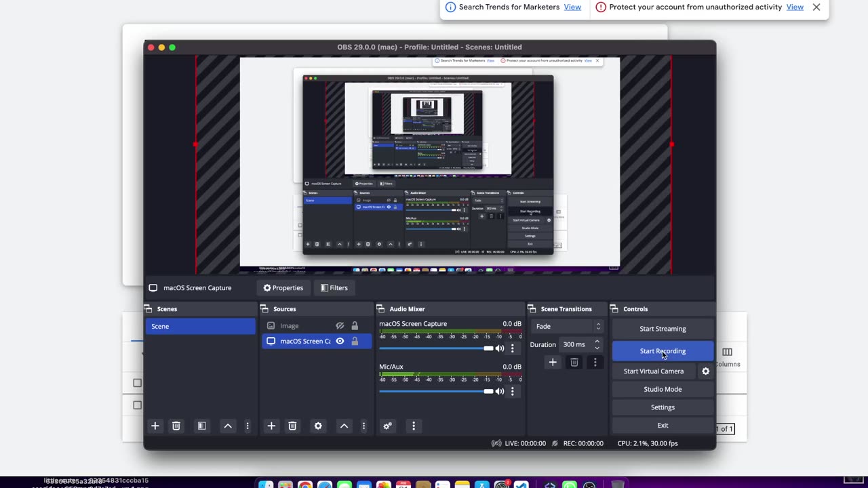
Task: Move source up with arrow icon
Action: coord(344,426)
